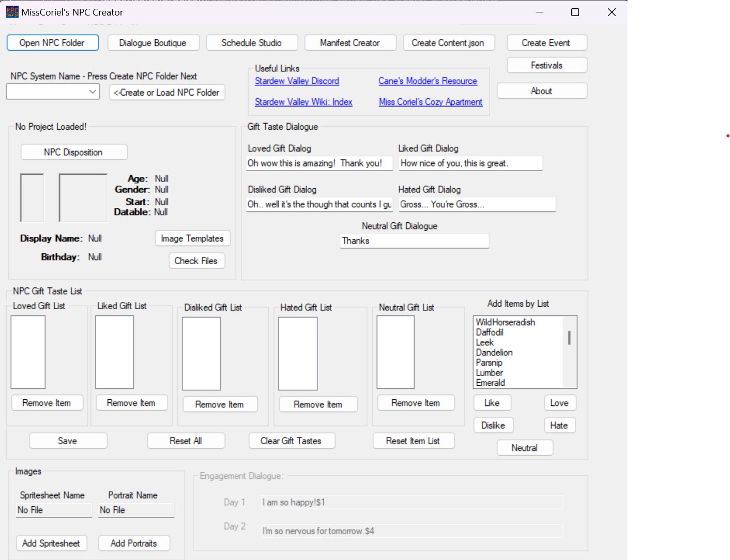This screenshot has height=560, width=730.
Task: Select Dandelion in the item list
Action: (494, 353)
